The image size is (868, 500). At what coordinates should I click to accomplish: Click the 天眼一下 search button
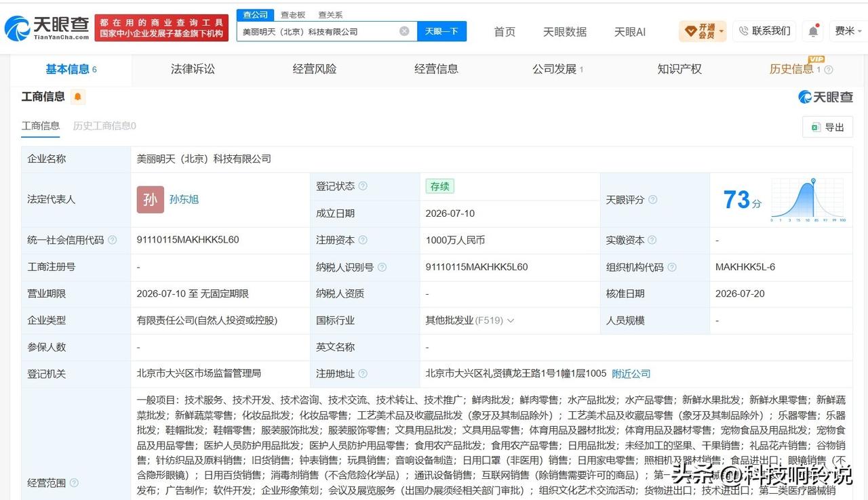tap(441, 31)
